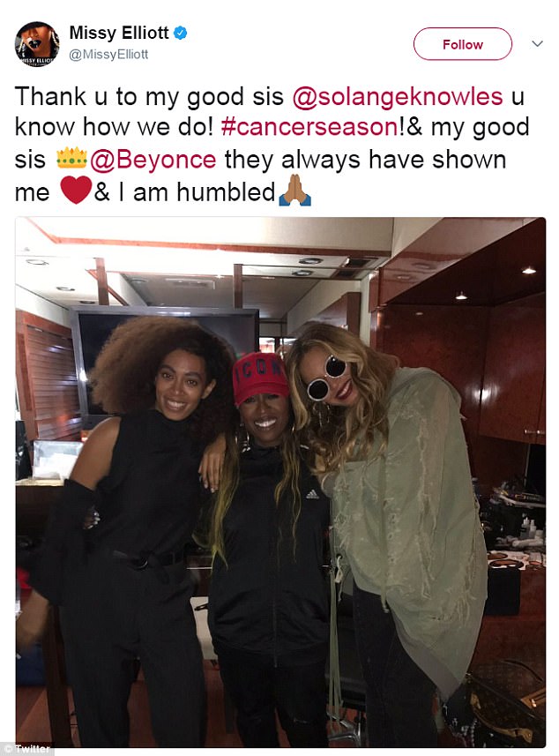Screen dimensions: 559x756
Task: Open the attached tweet photo
Action: (280, 483)
